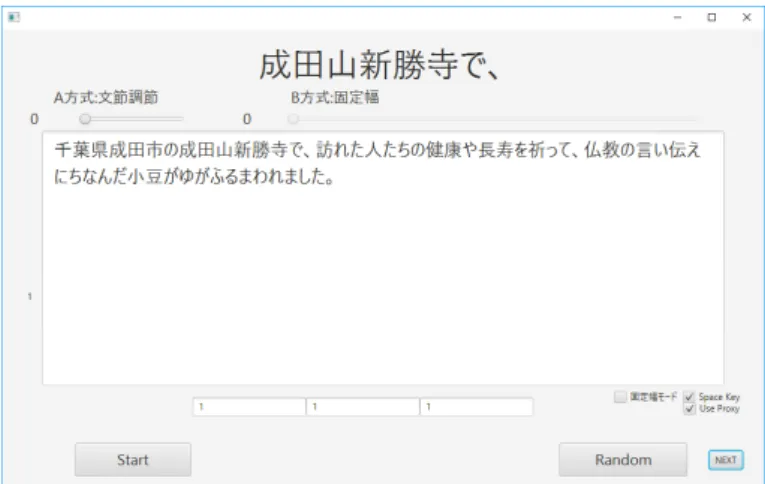Image resolution: width=765 pixels, height=484 pixels.
Task: Uncheck the Use Proxy checkbox
Action: pyautogui.click(x=689, y=409)
